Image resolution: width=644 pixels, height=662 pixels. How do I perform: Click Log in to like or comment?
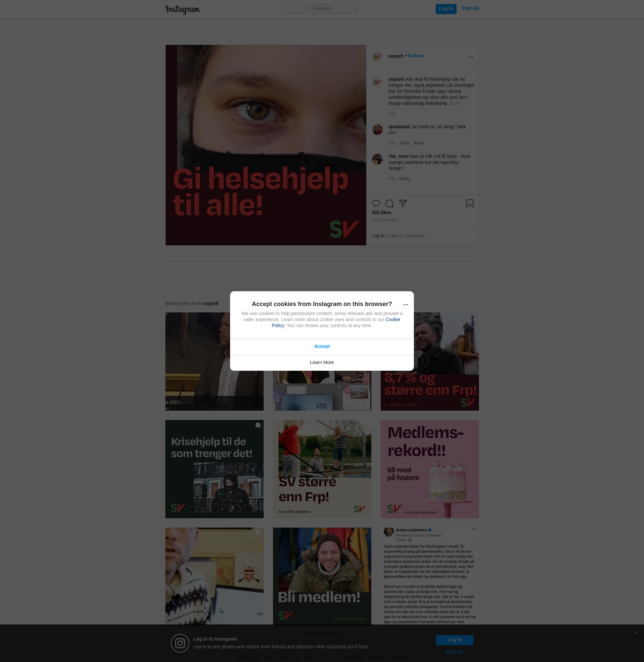[x=378, y=236]
